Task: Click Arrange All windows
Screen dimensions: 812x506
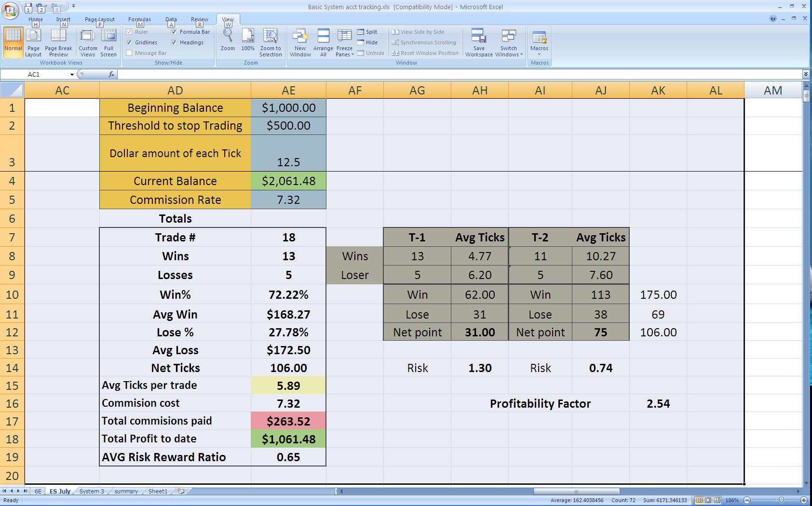Action: point(323,42)
